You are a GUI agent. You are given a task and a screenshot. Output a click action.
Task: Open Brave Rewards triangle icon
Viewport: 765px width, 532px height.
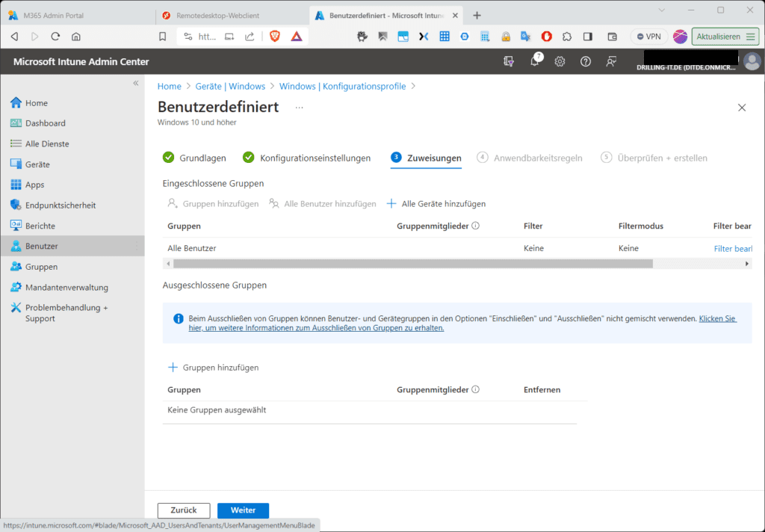point(297,36)
